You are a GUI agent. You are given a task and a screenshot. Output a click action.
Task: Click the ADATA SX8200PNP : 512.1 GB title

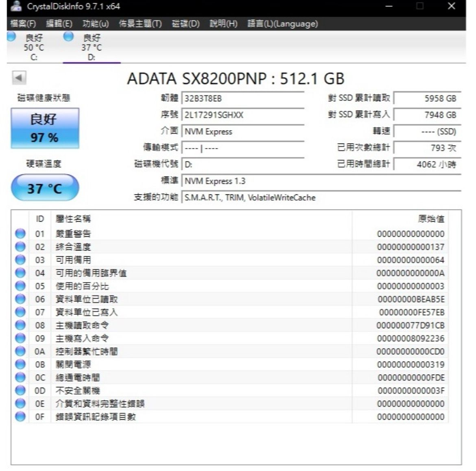(236, 78)
